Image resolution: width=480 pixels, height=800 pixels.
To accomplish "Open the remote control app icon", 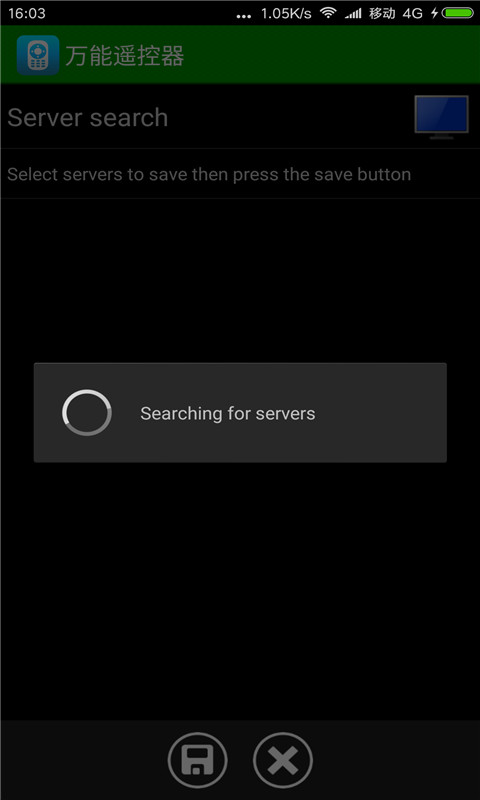I will 38,55.
